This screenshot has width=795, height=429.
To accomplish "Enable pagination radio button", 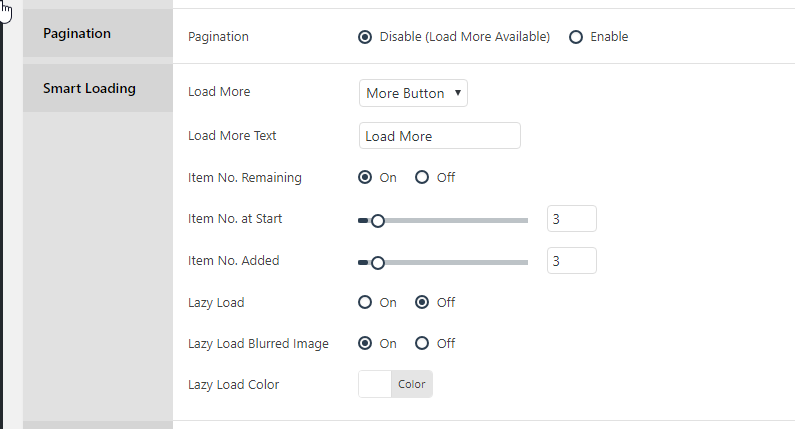I will (576, 37).
